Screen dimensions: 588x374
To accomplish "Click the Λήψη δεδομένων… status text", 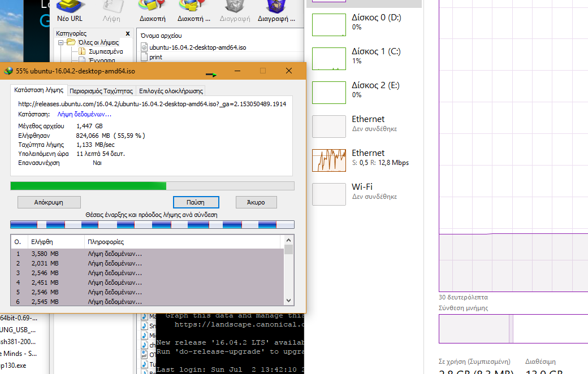I will point(84,114).
